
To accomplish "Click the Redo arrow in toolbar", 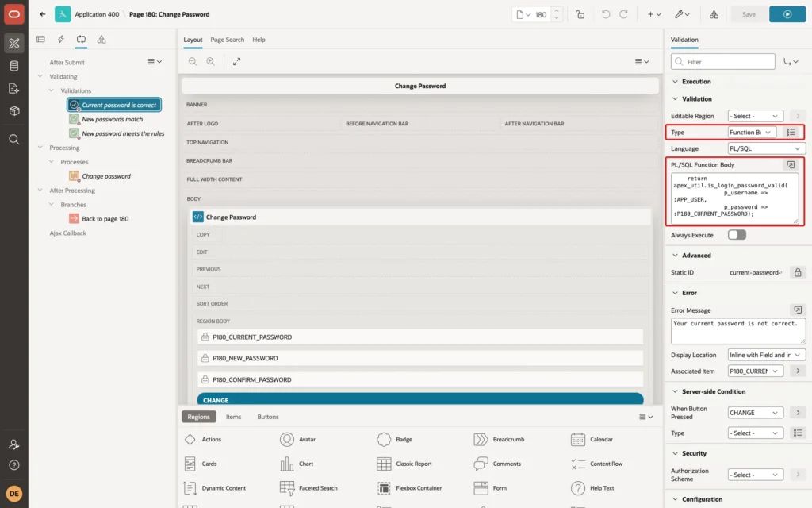I will [x=623, y=14].
